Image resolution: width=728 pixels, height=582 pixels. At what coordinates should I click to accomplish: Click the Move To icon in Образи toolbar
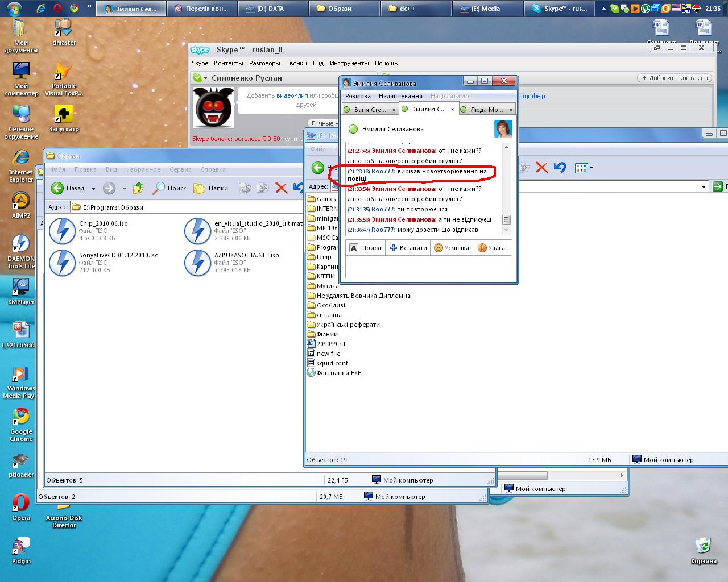pyautogui.click(x=245, y=188)
